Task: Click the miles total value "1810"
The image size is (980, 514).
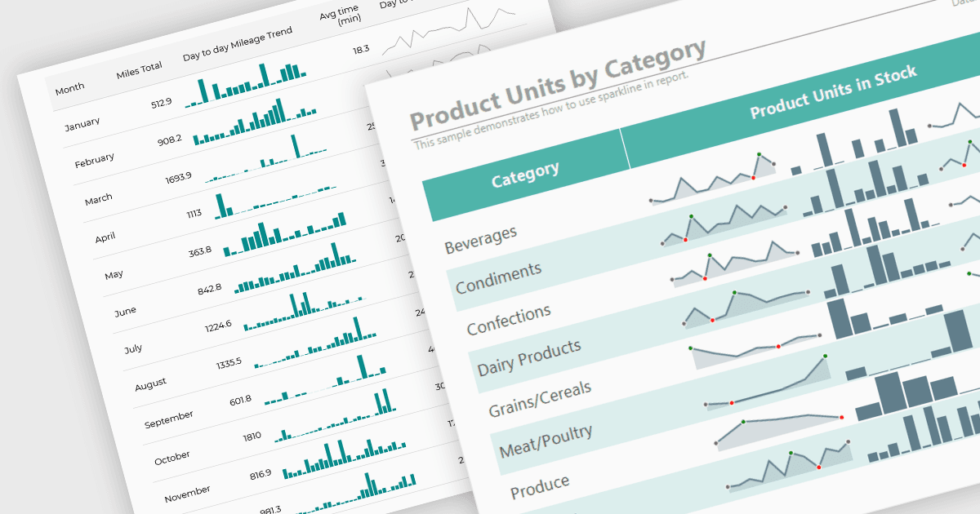Action: coord(252,436)
